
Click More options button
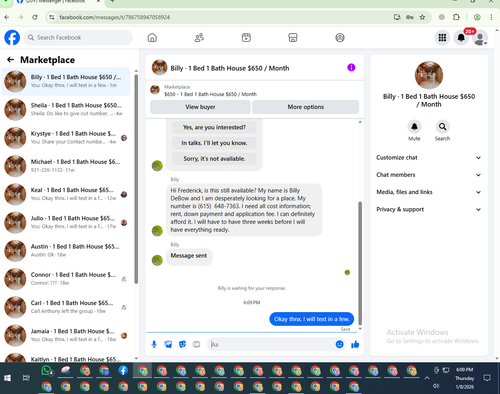pyautogui.click(x=306, y=107)
